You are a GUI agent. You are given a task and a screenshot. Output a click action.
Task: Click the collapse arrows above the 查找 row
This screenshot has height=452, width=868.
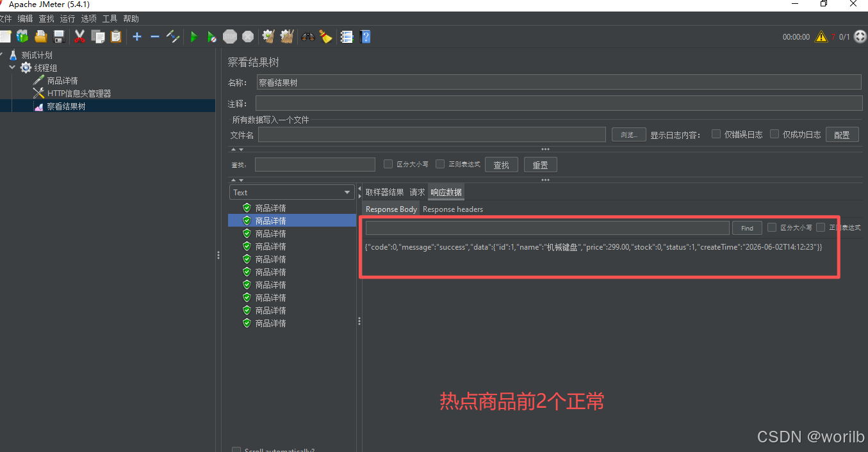click(237, 149)
